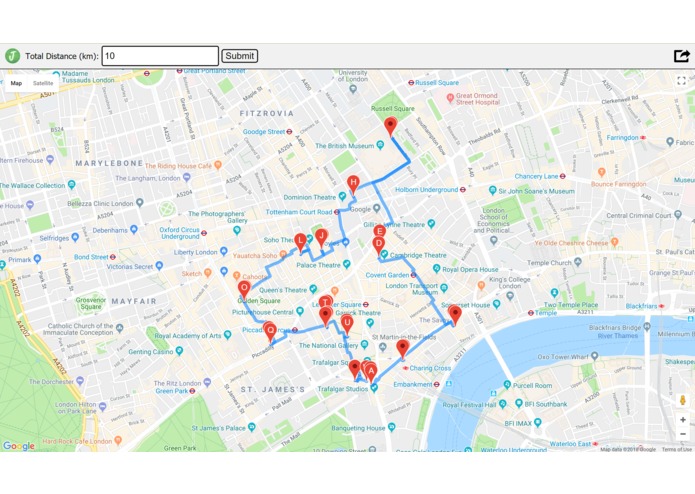The height and width of the screenshot is (494, 695).
Task: Click the BFI IMAX place icon
Action: (538, 422)
